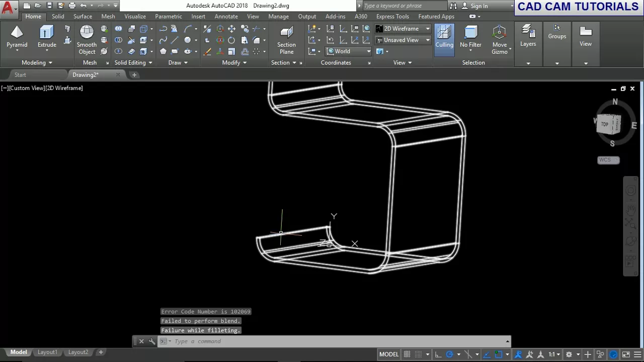This screenshot has width=644, height=362.
Task: Click the Erase modify icon
Action: (207, 51)
